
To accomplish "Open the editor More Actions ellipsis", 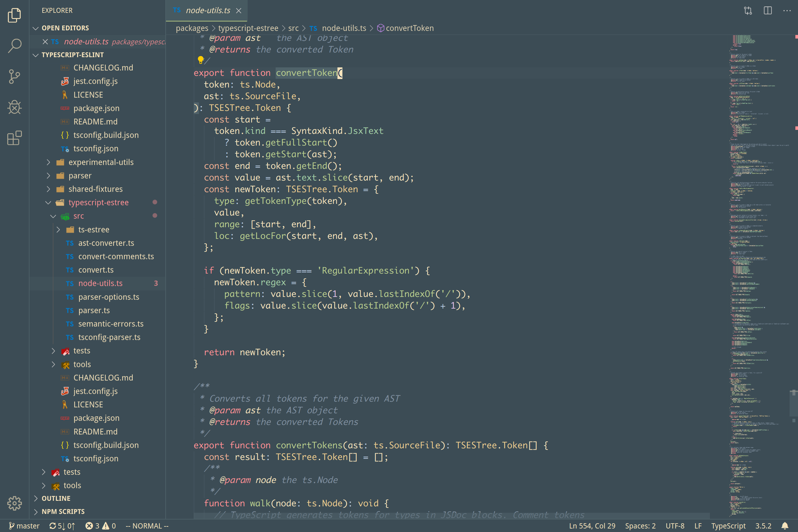I will click(x=787, y=10).
